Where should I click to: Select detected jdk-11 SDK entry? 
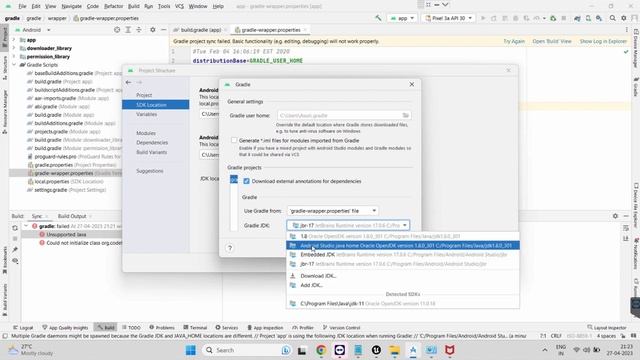click(x=402, y=303)
